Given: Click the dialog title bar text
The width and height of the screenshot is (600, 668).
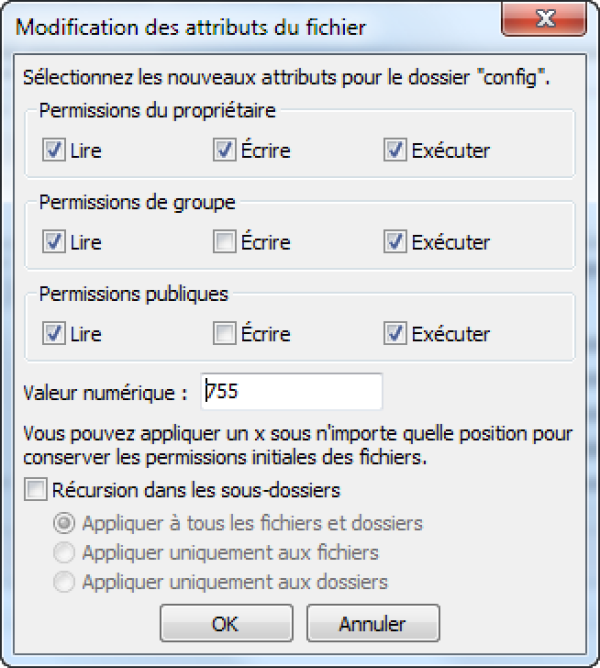Looking at the screenshot, I should [192, 27].
